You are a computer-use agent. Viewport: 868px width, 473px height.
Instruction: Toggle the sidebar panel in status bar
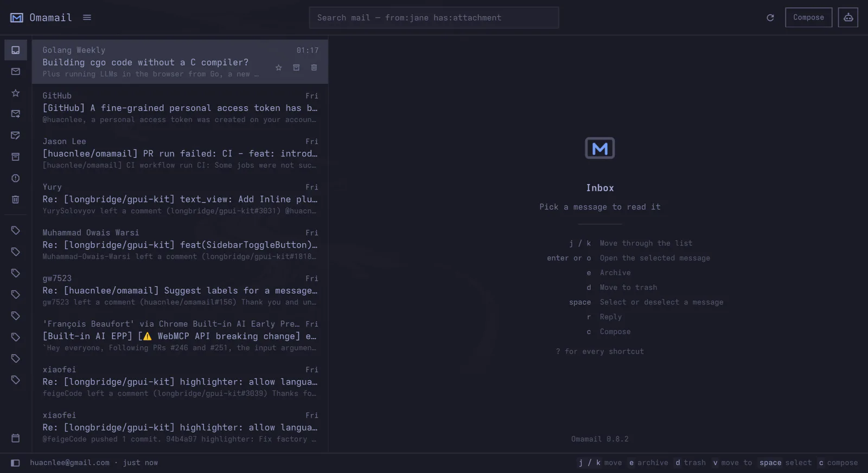point(15,463)
